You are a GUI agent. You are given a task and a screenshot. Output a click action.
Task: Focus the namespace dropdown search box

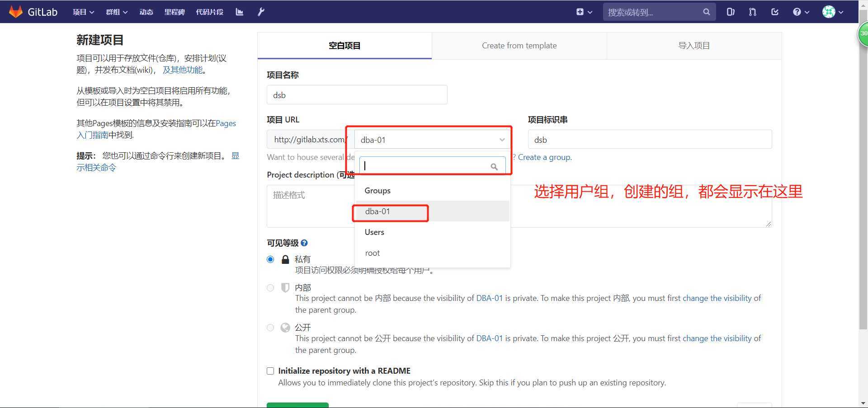pyautogui.click(x=432, y=166)
